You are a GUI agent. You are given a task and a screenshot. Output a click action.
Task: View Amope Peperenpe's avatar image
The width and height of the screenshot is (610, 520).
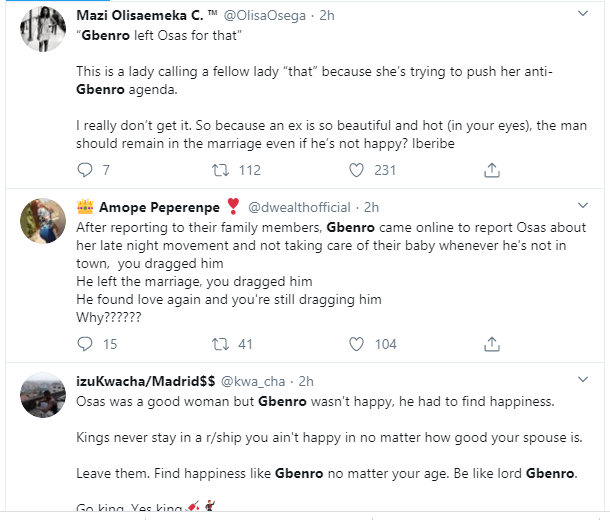pos(41,222)
